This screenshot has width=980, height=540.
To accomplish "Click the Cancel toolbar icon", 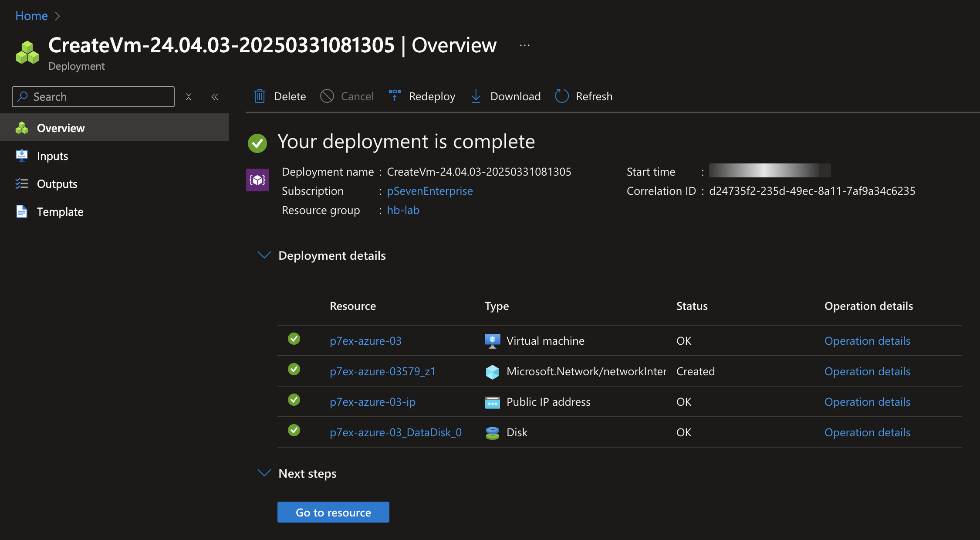I will [x=327, y=96].
